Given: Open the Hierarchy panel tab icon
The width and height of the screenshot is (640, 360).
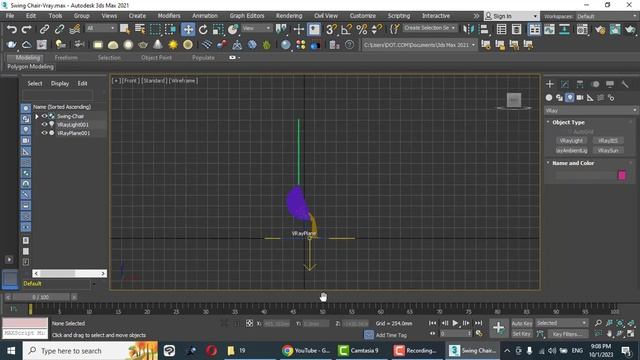Looking at the screenshot, I should click(580, 84).
